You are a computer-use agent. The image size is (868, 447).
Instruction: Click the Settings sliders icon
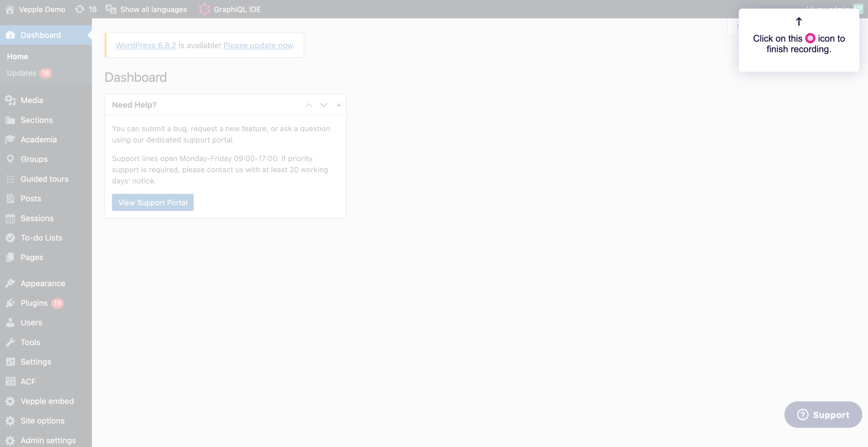pos(11,362)
